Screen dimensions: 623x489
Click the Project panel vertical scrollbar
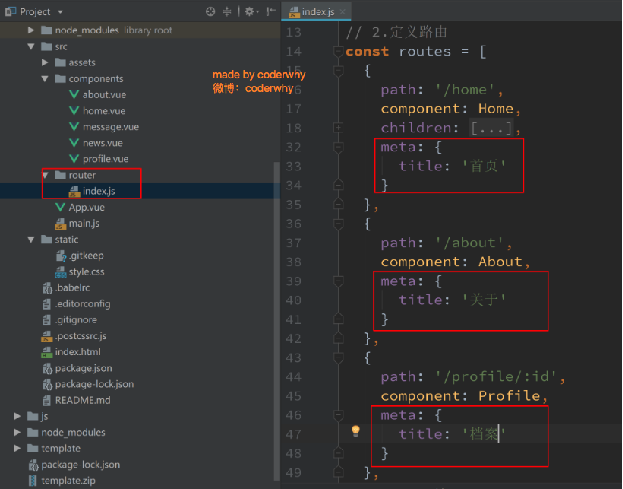pos(277,321)
